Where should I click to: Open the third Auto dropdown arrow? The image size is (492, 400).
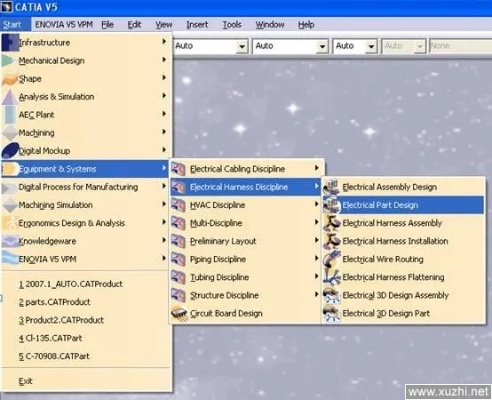pyautogui.click(x=371, y=46)
